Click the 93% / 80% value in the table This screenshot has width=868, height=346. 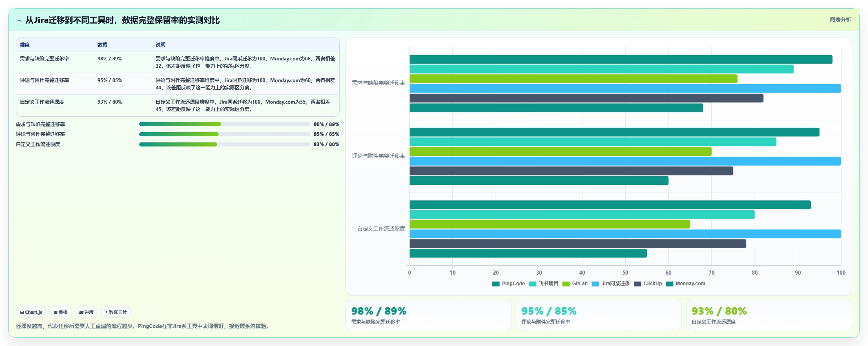coord(110,102)
